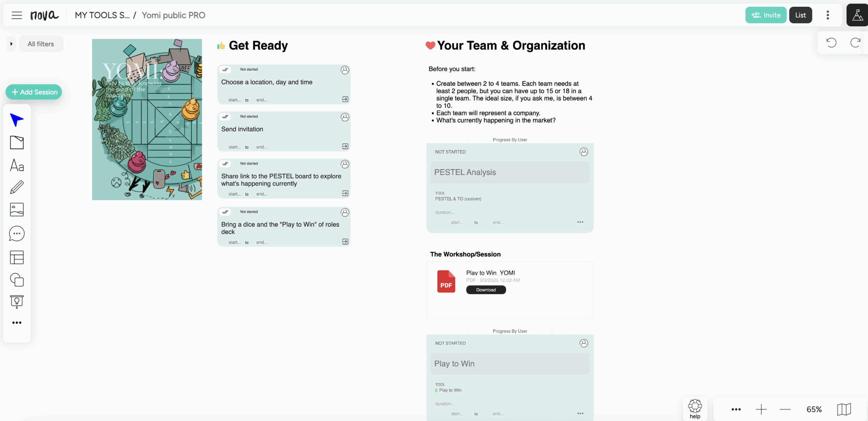Set start date on PESTEL Analysis card
The width and height of the screenshot is (868, 421).
[x=457, y=222]
